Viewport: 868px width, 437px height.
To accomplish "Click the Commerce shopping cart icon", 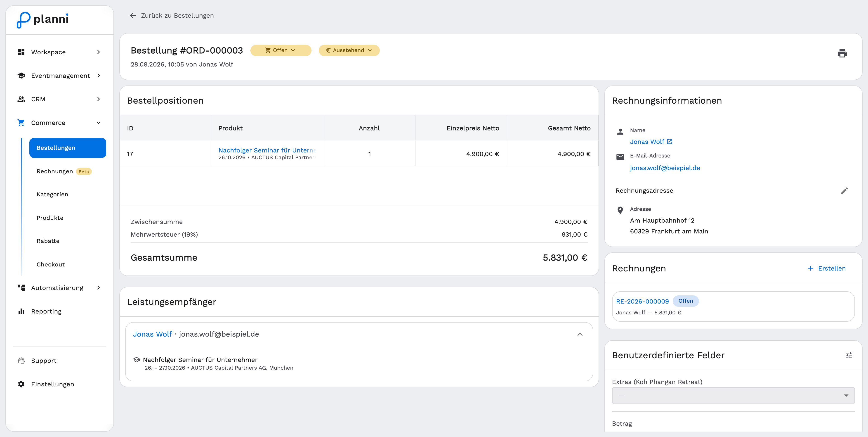I will point(21,123).
